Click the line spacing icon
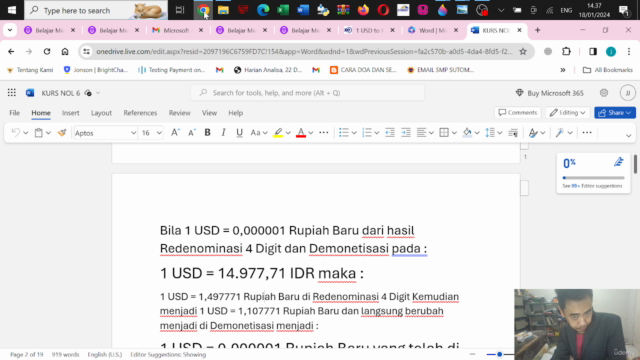Viewport: 640px width, 360px height. (x=490, y=133)
